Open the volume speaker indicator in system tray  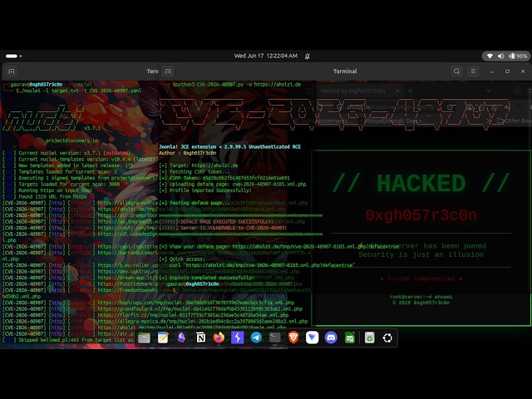[500, 56]
